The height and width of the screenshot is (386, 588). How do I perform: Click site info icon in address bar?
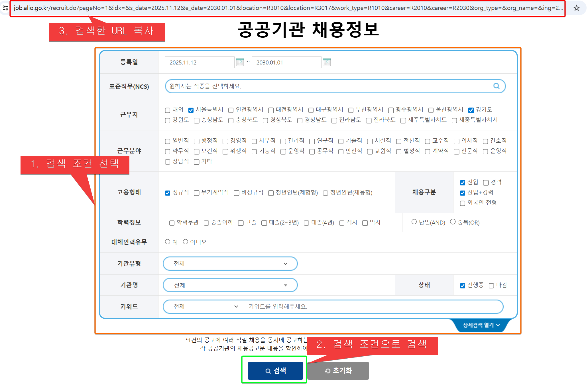click(x=5, y=8)
